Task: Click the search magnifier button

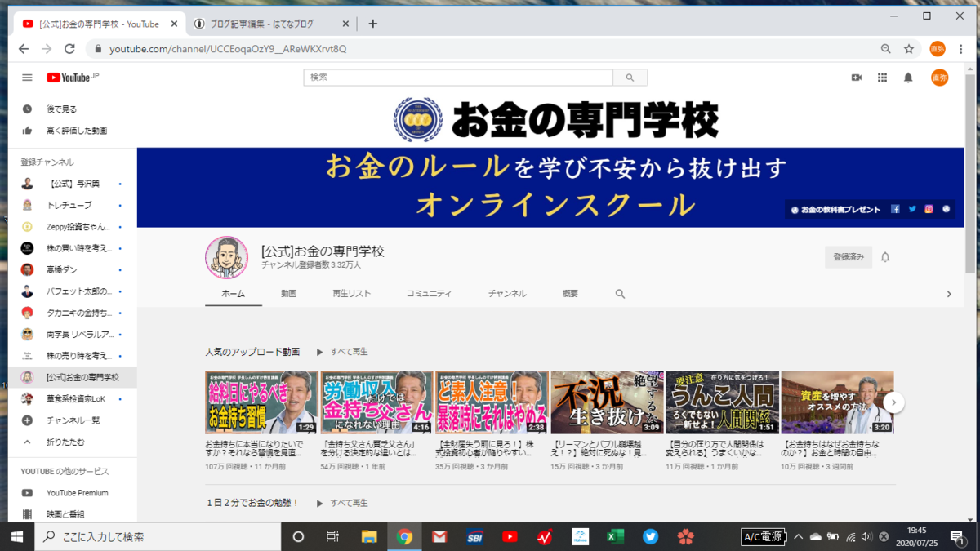Action: pyautogui.click(x=630, y=78)
